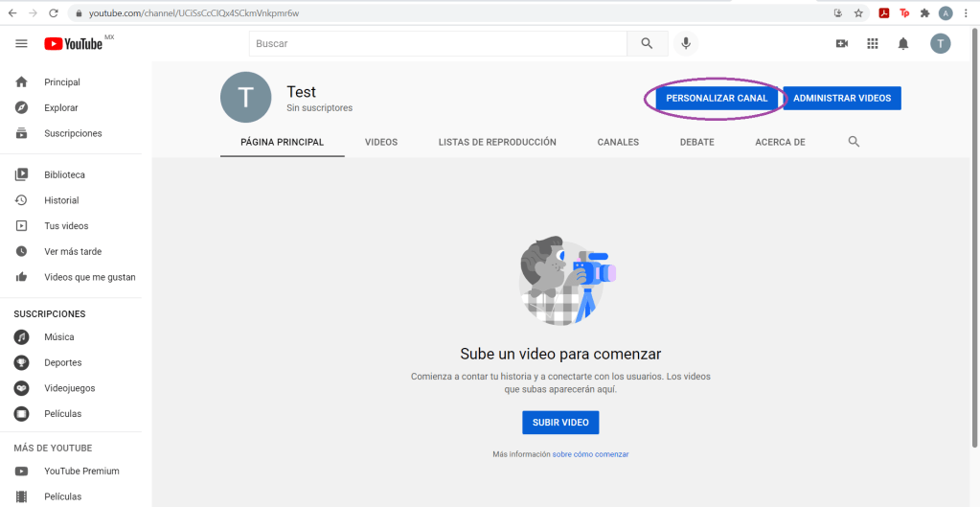This screenshot has width=980, height=507.
Task: Switch to PÁGINA PRINCIPAL tab
Action: [283, 142]
